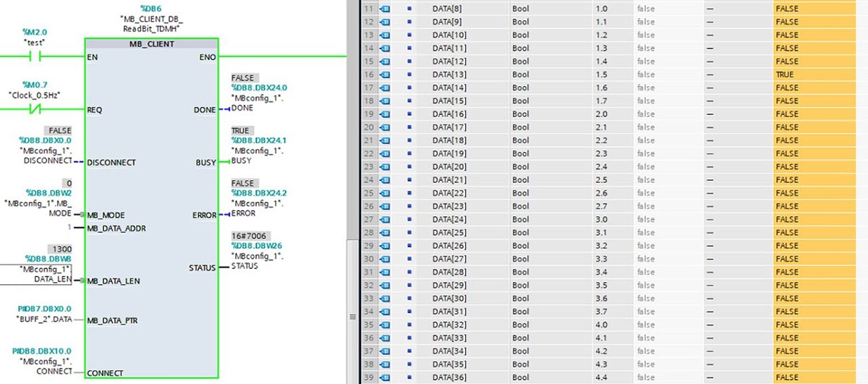Screen dimensions: 868x384
Task: Click the %DB6 instance DB address
Action: click(150, 8)
